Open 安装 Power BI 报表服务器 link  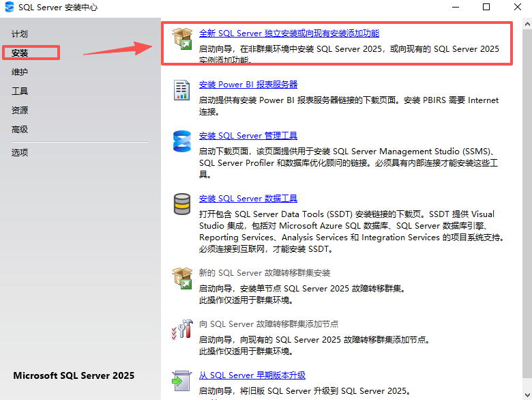[248, 85]
